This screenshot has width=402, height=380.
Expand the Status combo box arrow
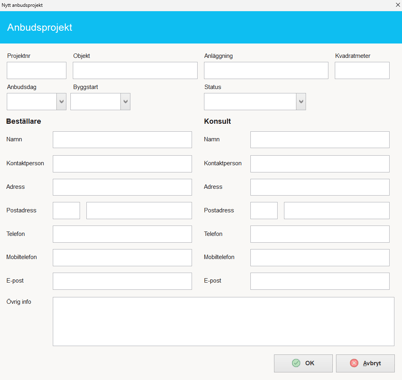tap(301, 102)
